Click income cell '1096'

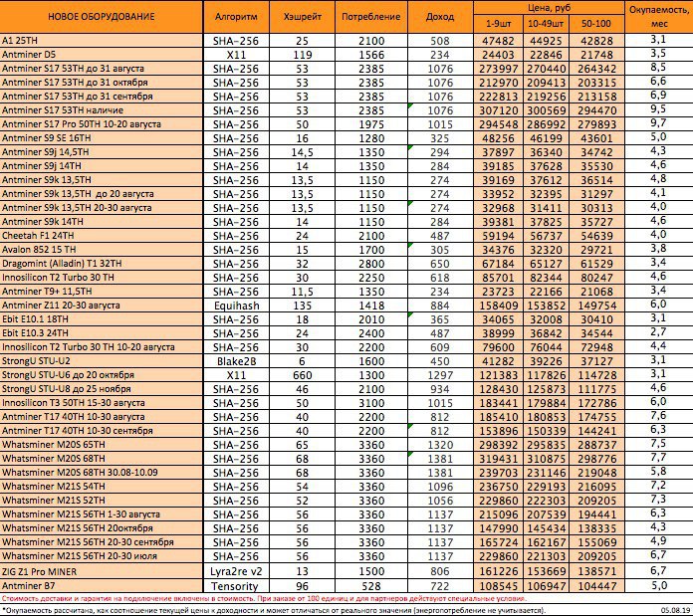(x=440, y=487)
